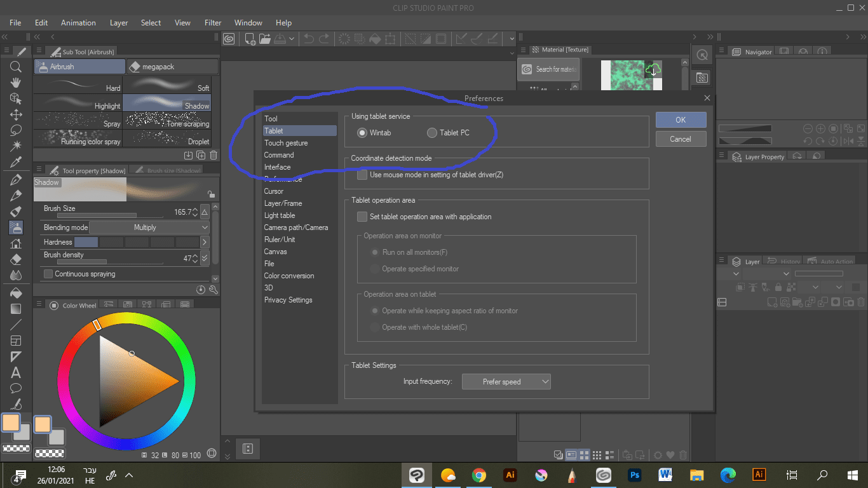868x488 pixels.
Task: Select the Gradient square tool
Action: click(x=16, y=309)
